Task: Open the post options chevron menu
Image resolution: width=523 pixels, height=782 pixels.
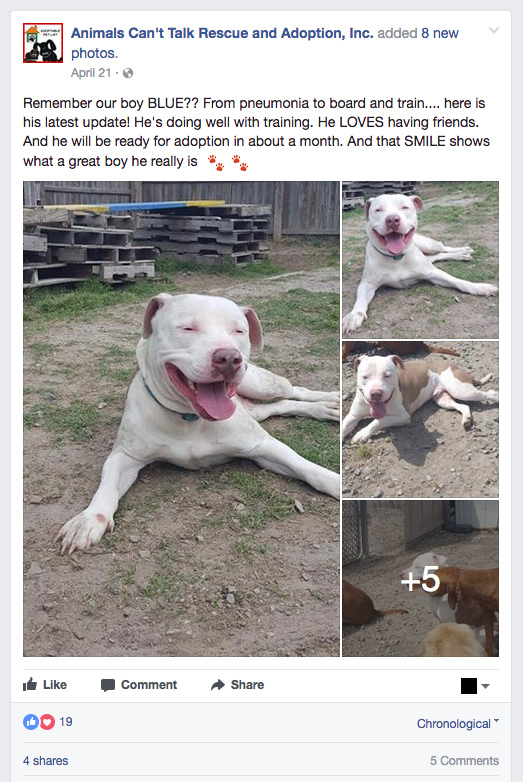Action: pos(494,31)
